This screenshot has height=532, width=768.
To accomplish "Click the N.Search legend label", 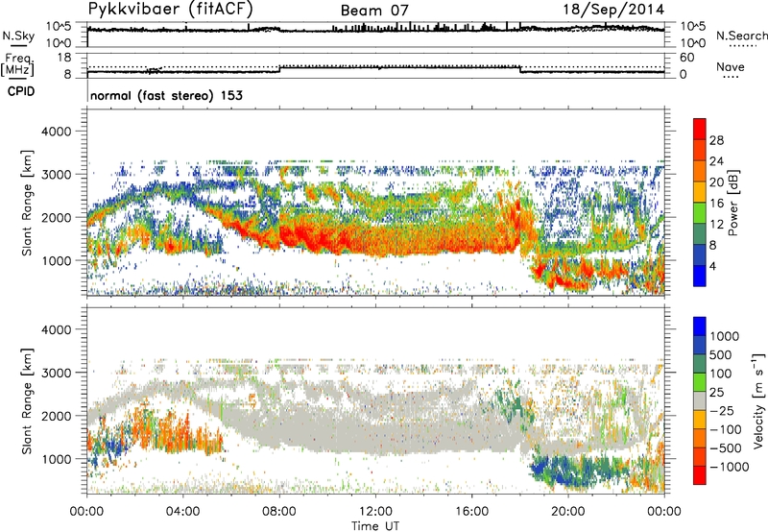I will pos(742,36).
